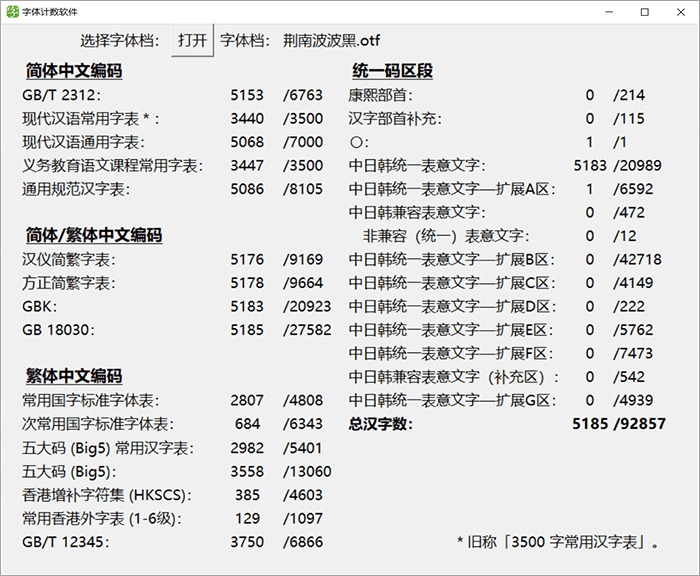Click the 扩展G区 row label
Viewport: 700px width, 576px height.
[x=452, y=401]
